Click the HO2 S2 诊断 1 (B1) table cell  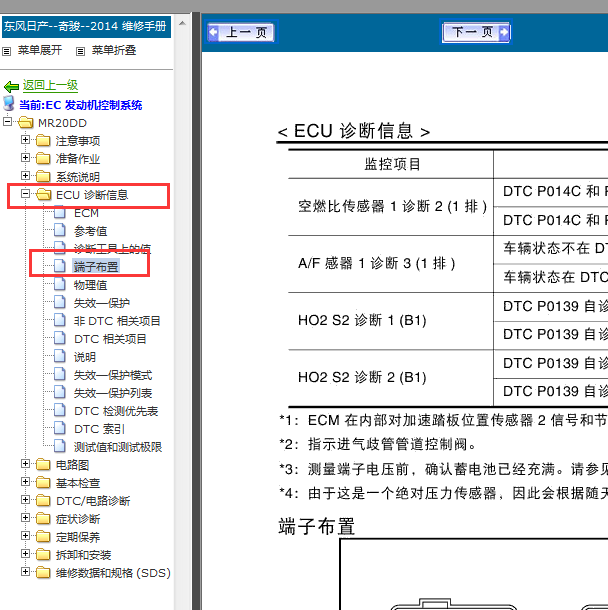coord(391,321)
